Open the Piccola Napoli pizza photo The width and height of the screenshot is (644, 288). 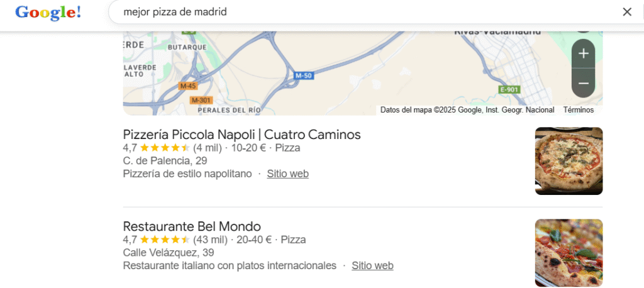pyautogui.click(x=568, y=161)
